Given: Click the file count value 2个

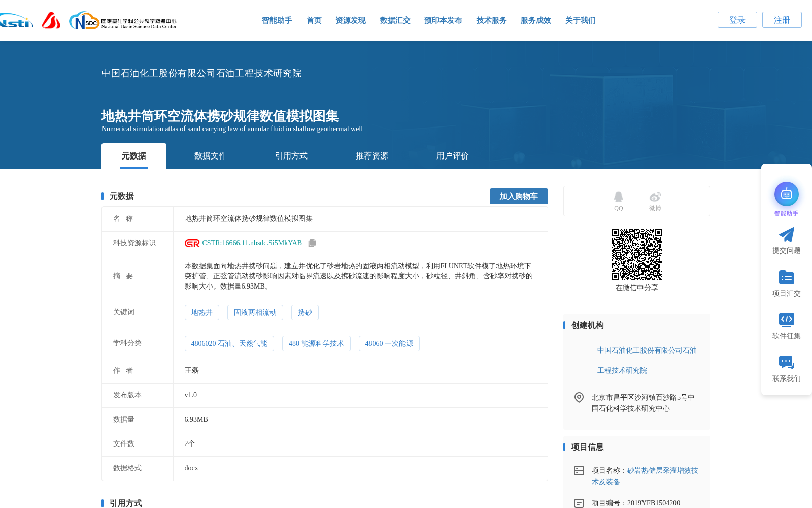Looking at the screenshot, I should (x=190, y=444).
